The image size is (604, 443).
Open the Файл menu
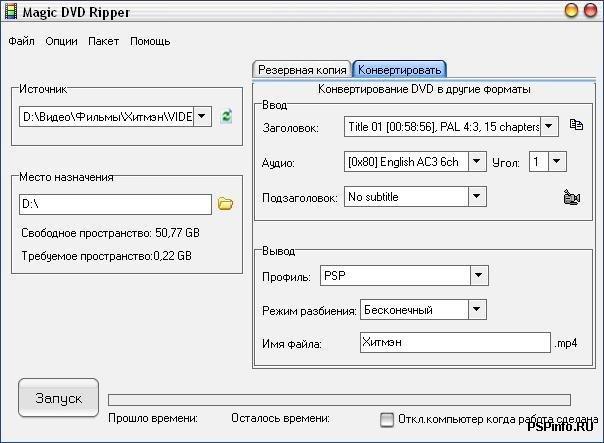(21, 42)
